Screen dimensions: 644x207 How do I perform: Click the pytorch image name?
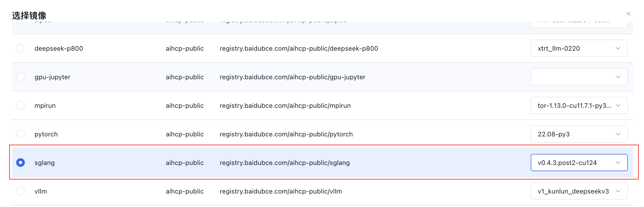coord(46,134)
